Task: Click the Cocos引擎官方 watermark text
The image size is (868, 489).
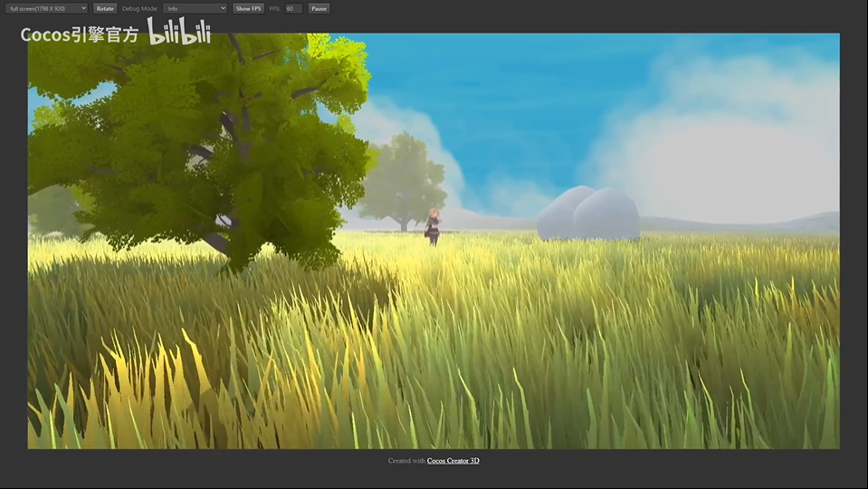Action: tap(80, 35)
